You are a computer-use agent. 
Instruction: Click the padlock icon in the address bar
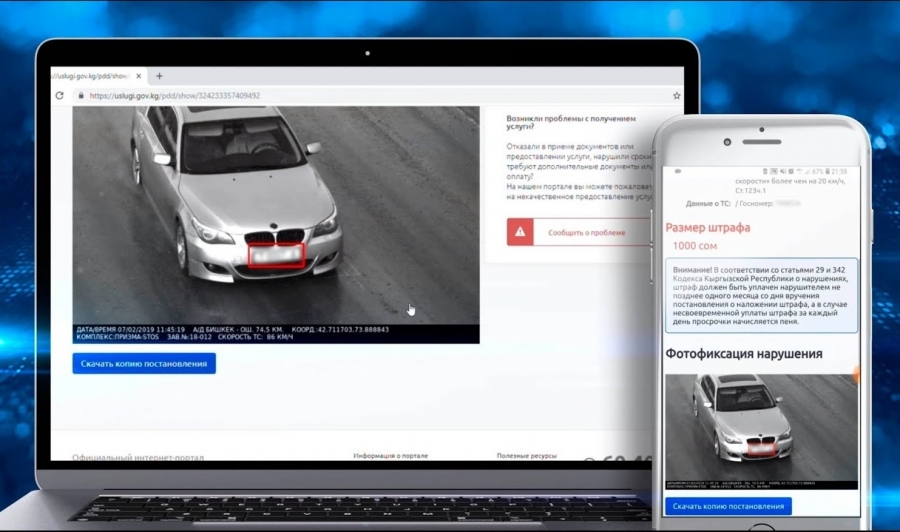tap(79, 96)
